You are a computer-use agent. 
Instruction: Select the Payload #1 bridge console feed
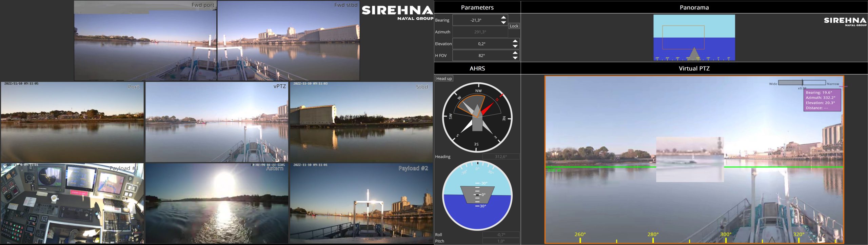click(x=72, y=203)
